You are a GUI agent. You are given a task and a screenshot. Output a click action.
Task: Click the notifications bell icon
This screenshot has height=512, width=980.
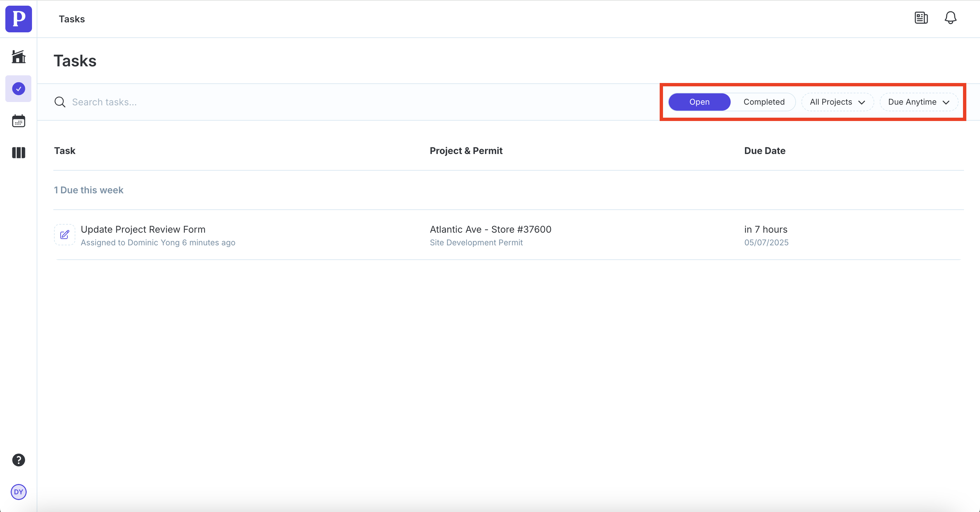[950, 17]
